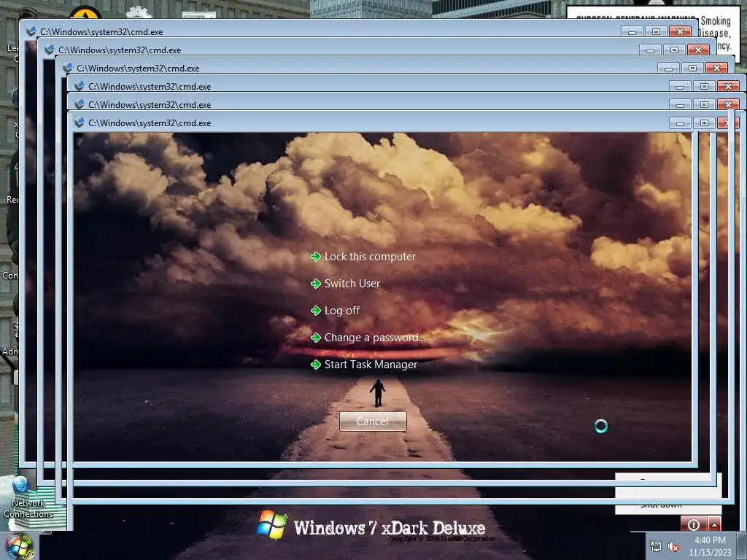Open the Windows Start orb

(19, 547)
